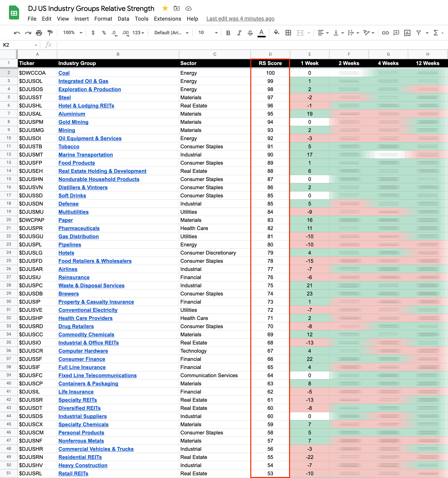Click the document title text
Image resolution: width=448 pixels, height=478 pixels.
pyautogui.click(x=91, y=8)
